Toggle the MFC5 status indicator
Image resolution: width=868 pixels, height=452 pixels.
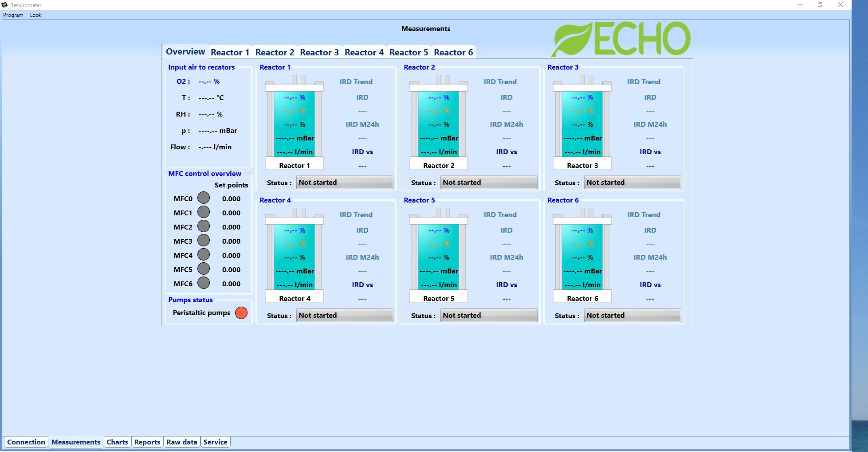(x=204, y=269)
